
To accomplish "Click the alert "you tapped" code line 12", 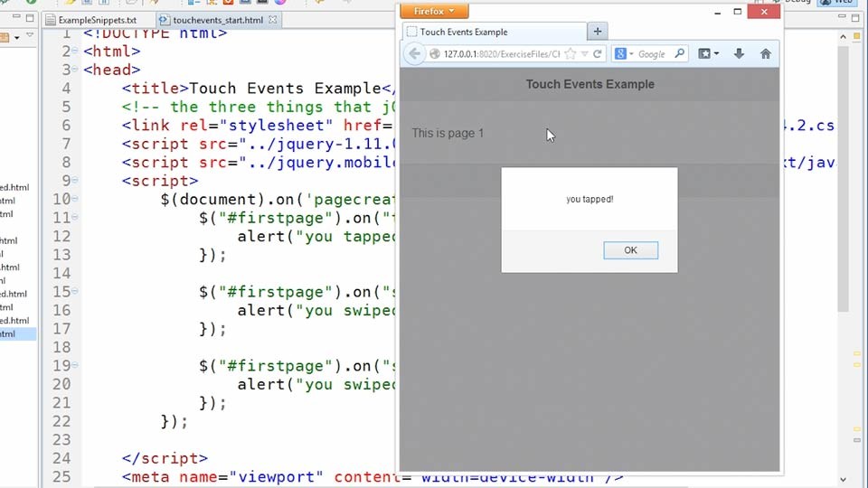I will 317,236.
